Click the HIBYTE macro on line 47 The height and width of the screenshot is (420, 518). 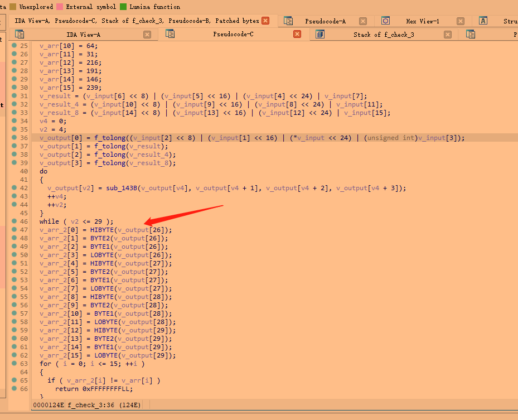pyautogui.click(x=102, y=230)
